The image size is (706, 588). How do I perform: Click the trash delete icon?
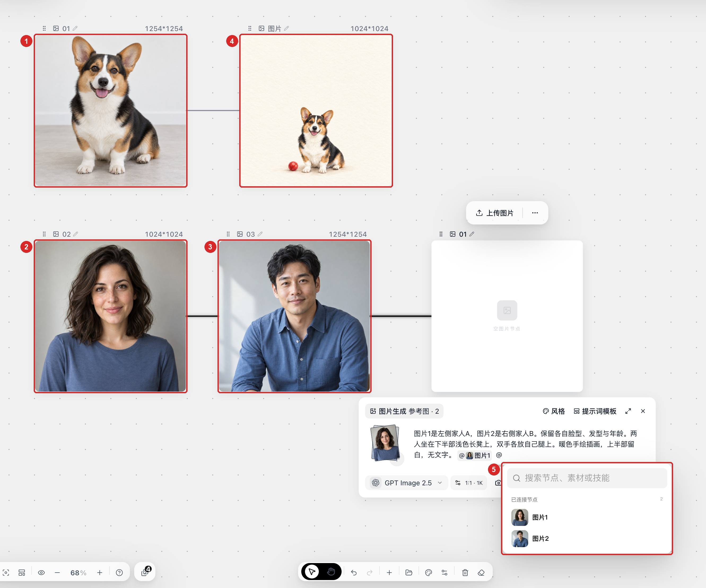coord(465,573)
